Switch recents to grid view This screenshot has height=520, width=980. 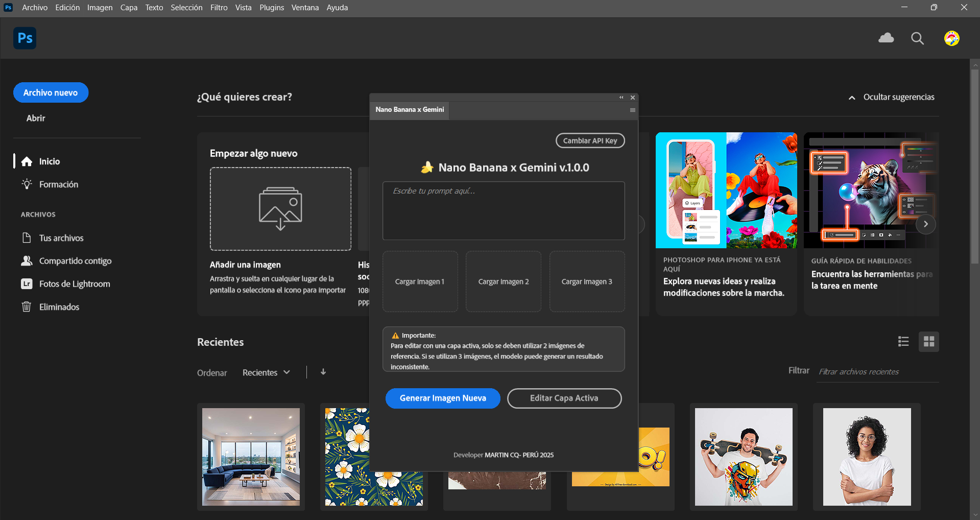pos(929,342)
